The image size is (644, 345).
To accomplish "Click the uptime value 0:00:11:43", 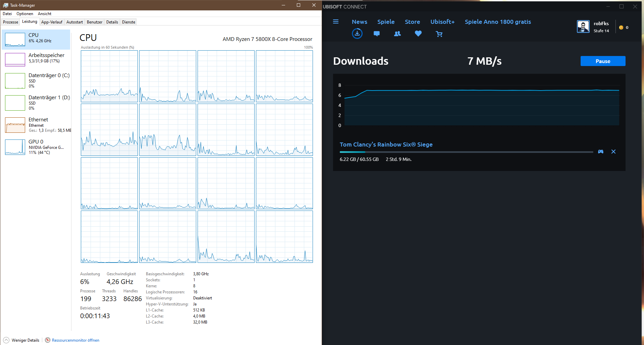I will click(x=95, y=316).
